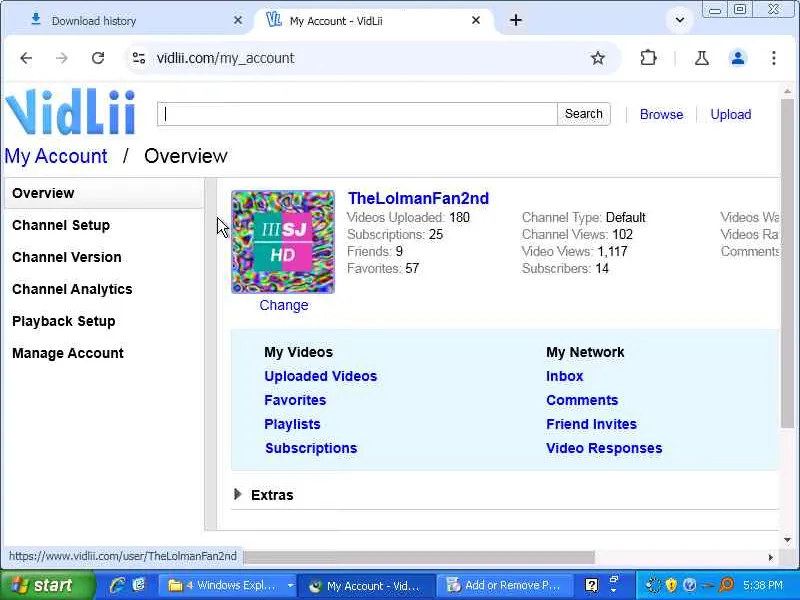Click the channel avatar thumbnail
Image resolution: width=800 pixels, height=600 pixels.
283,242
